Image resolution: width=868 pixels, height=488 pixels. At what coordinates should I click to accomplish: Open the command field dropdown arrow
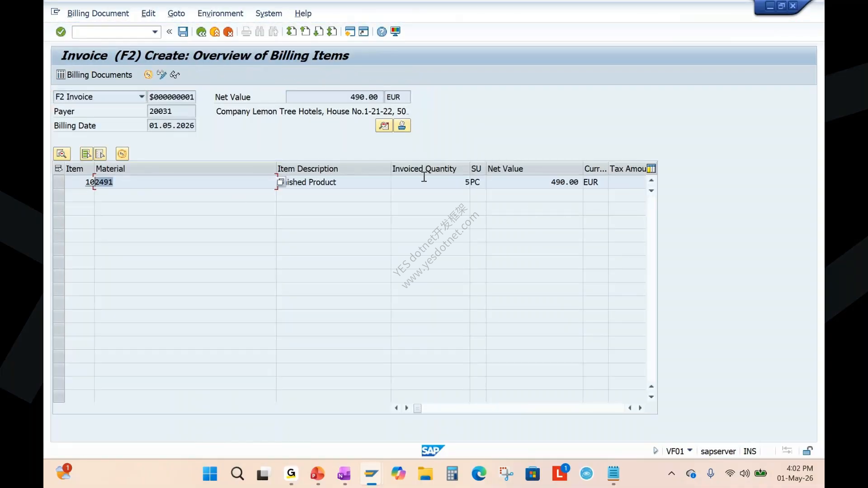[155, 32]
